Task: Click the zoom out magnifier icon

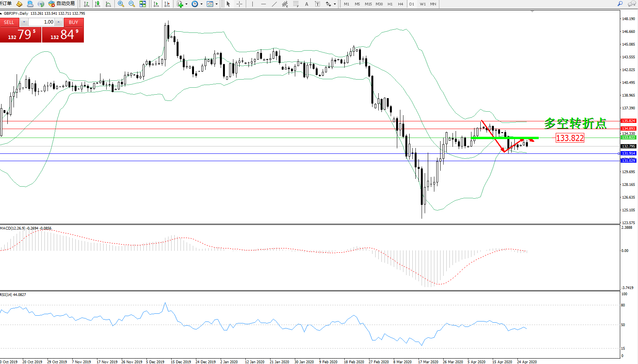Action: 132,4
